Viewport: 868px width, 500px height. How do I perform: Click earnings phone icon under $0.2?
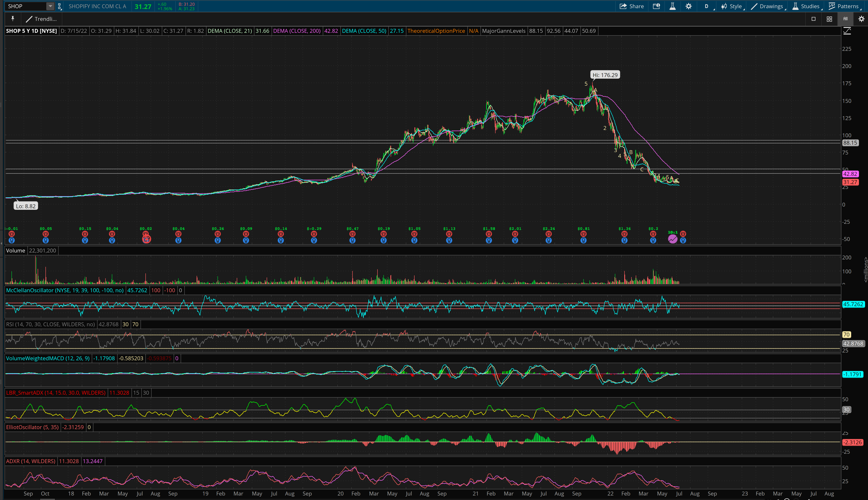pyautogui.click(x=653, y=234)
